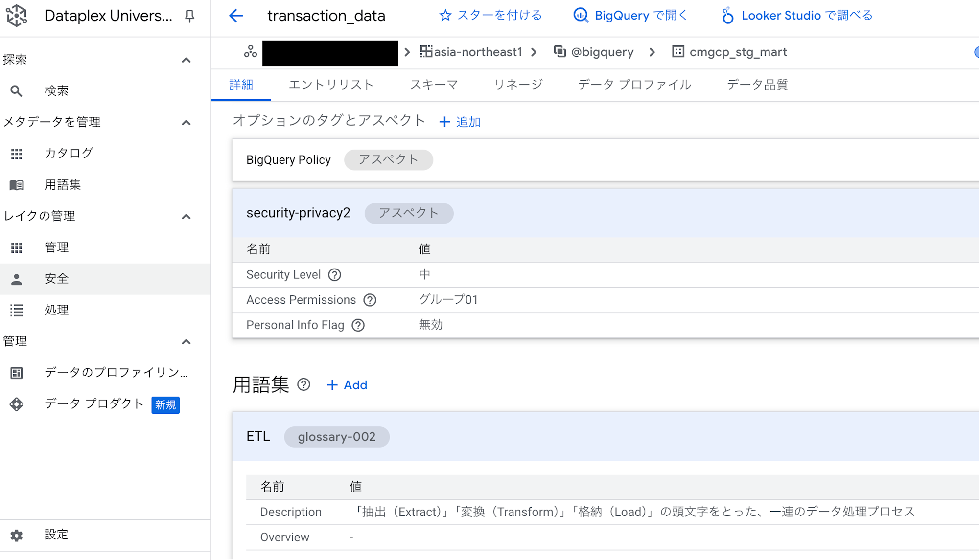Open help for Security Level
Screen dimensions: 979x560
335,275
